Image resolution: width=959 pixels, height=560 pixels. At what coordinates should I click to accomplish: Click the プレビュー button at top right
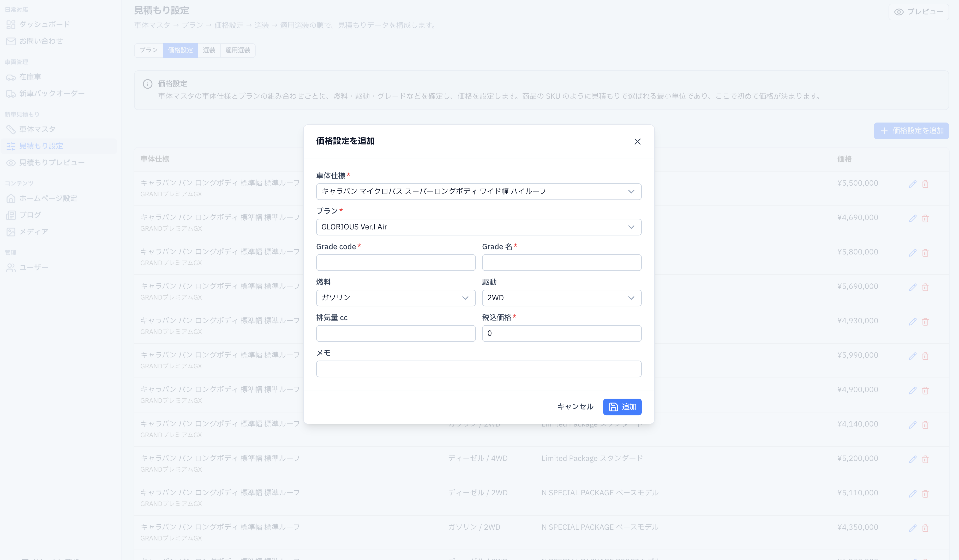919,12
